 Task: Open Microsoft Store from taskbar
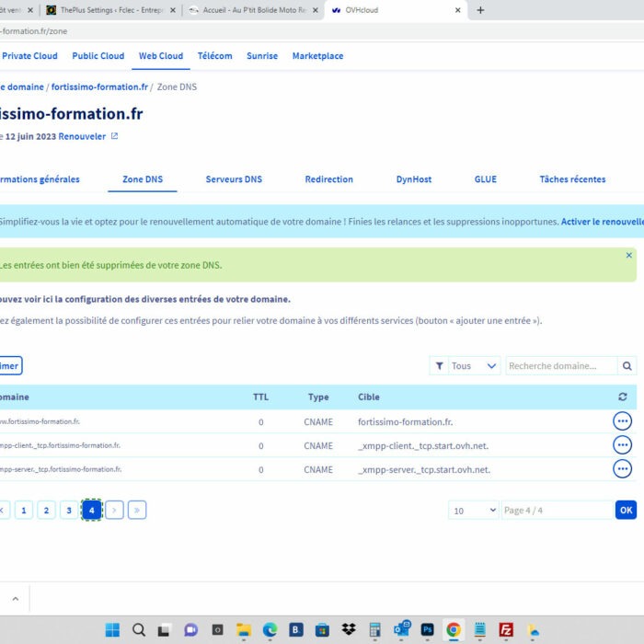coord(322,629)
